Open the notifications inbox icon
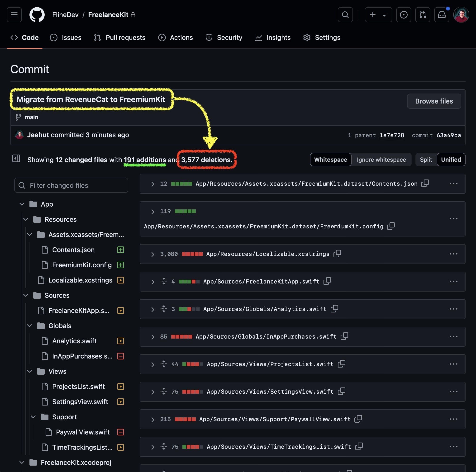This screenshot has width=476, height=472. 442,15
